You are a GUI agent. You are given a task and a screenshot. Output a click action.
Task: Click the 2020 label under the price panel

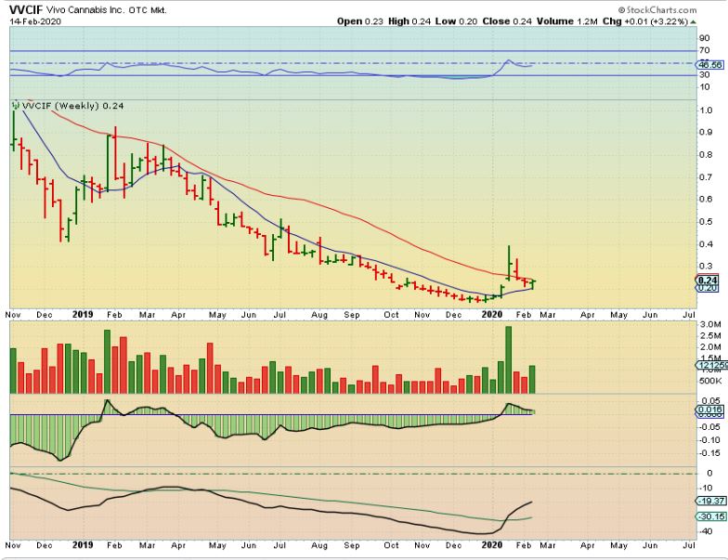492,315
